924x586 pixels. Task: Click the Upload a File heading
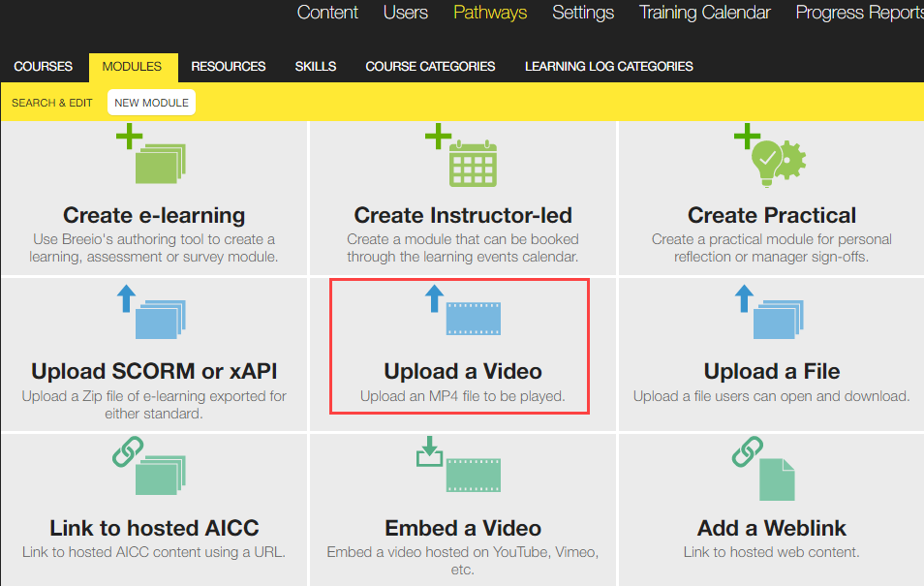click(771, 371)
